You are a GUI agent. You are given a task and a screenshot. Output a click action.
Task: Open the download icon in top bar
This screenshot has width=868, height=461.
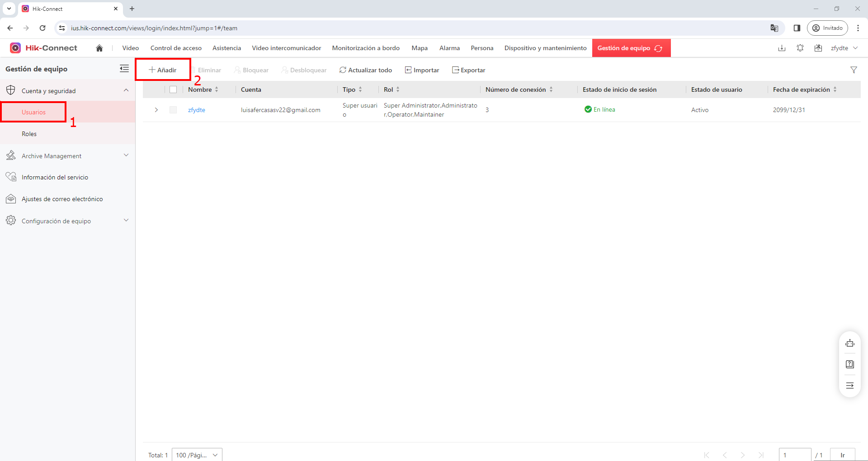(782, 48)
